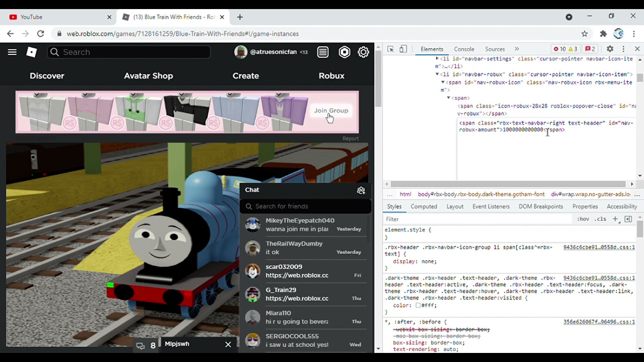Open Chrome extensions puzzle icon

(x=603, y=34)
